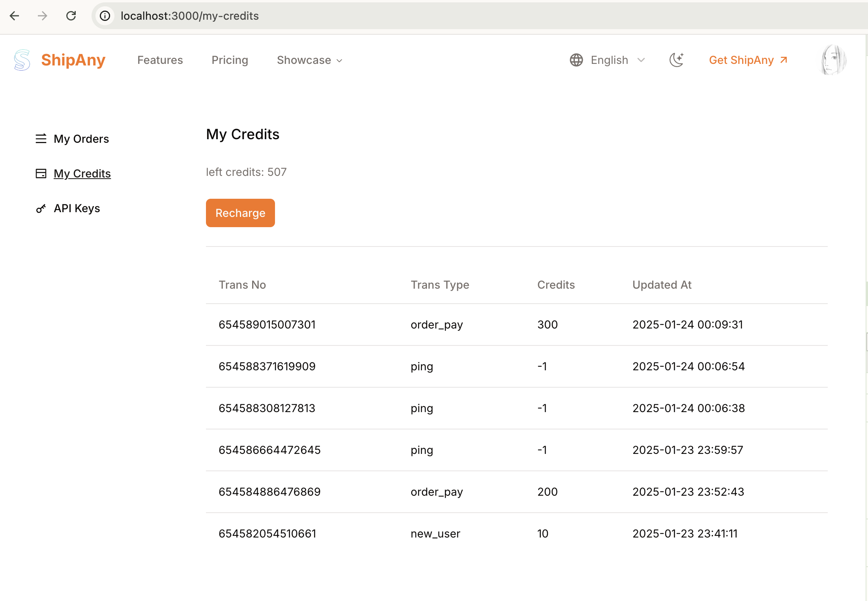Open My Credits in sidebar
This screenshot has width=868, height=601.
[82, 174]
